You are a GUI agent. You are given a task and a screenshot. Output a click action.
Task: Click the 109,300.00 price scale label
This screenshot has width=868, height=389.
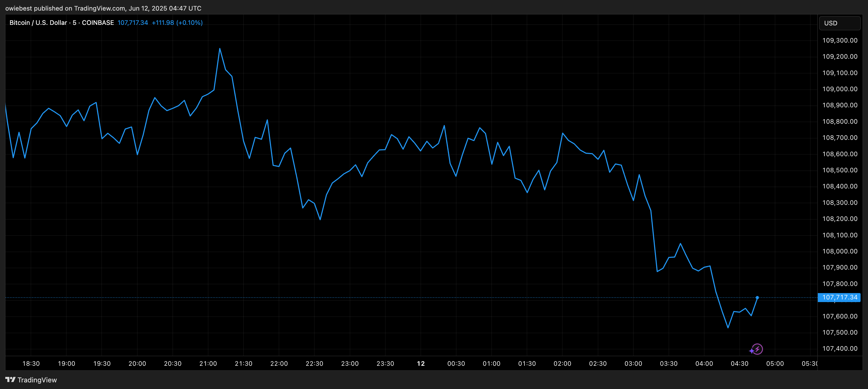coord(840,40)
